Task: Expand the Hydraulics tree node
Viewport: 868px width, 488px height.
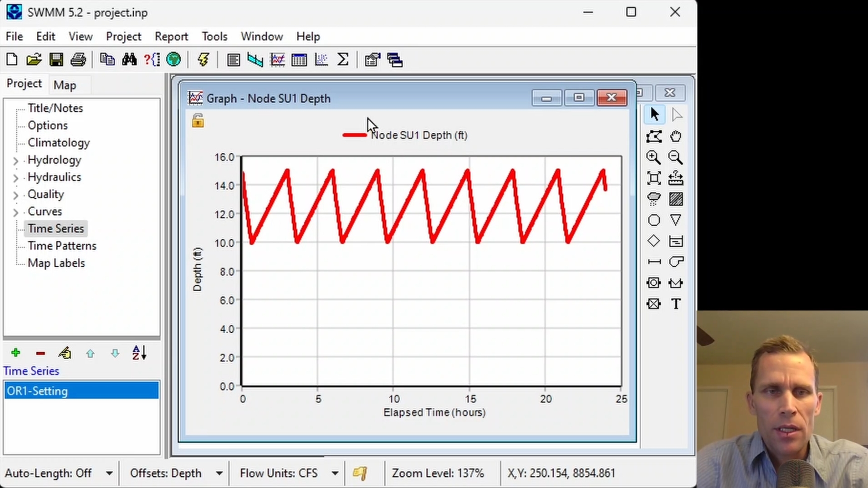Action: [15, 178]
